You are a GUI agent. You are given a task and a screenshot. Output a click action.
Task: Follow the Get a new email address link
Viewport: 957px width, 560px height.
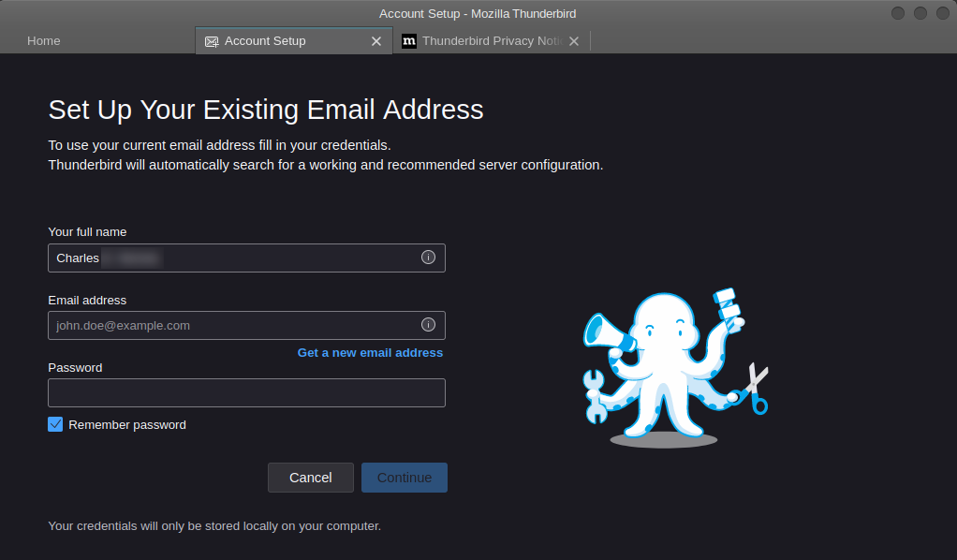(x=370, y=353)
